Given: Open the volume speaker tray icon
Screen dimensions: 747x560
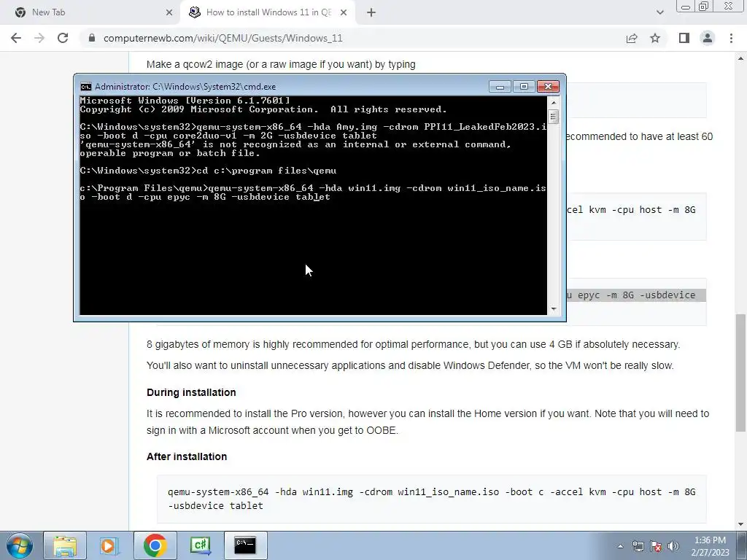Looking at the screenshot, I should pos(673,546).
